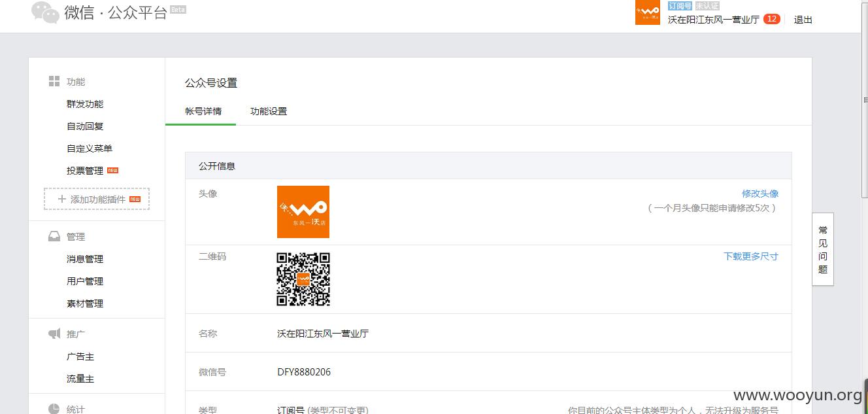Screen dimensions: 868x414
Task: Click the 头像 row label
Action: pos(208,194)
